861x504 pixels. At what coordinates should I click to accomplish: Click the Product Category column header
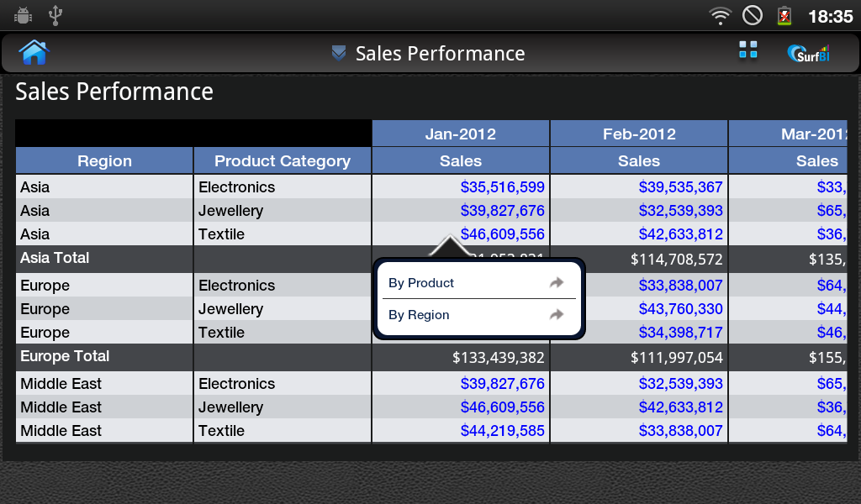(x=283, y=160)
